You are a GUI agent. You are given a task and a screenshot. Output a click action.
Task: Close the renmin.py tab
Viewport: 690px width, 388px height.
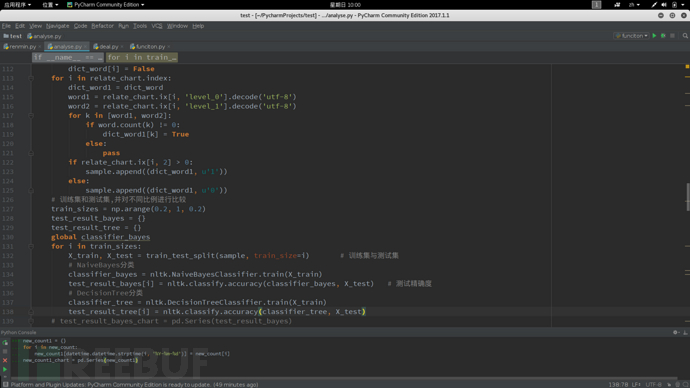[40, 47]
